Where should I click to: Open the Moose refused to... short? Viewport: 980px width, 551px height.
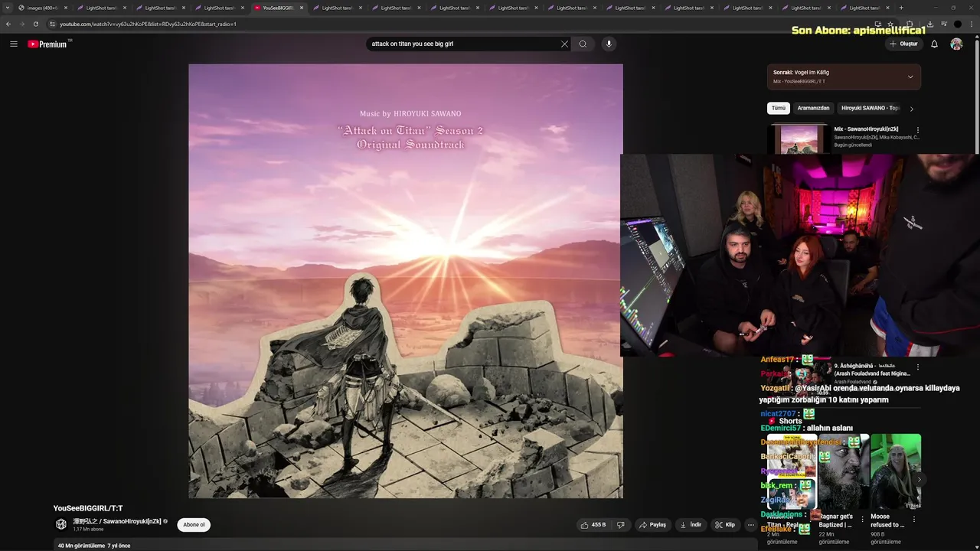[x=895, y=471]
